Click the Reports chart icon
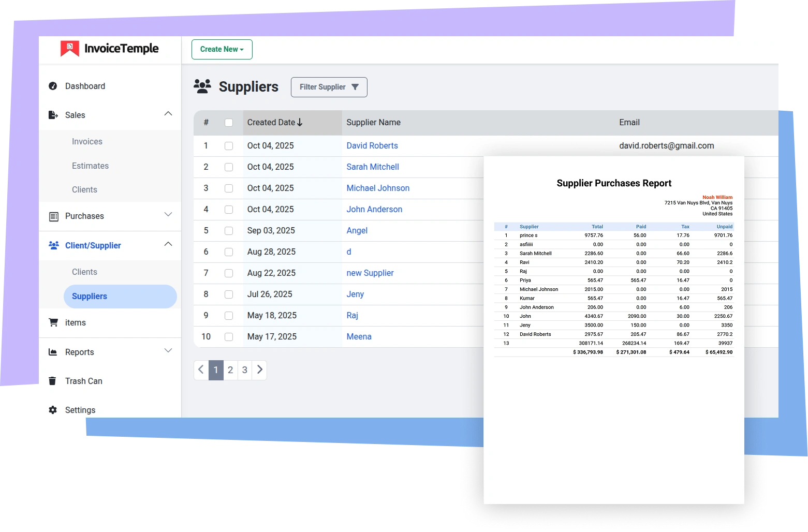This screenshot has width=808, height=532. (53, 352)
